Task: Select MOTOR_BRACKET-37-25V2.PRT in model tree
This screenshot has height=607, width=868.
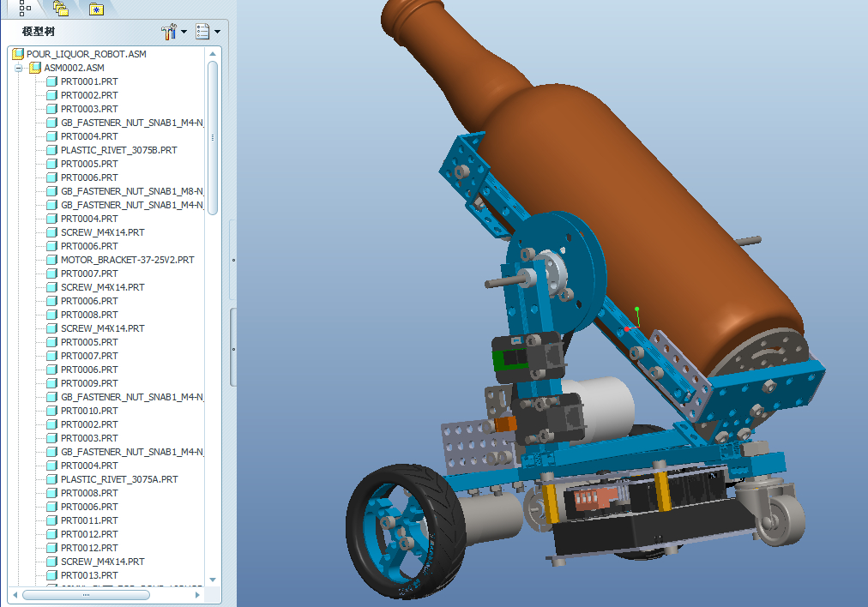Action: click(127, 260)
